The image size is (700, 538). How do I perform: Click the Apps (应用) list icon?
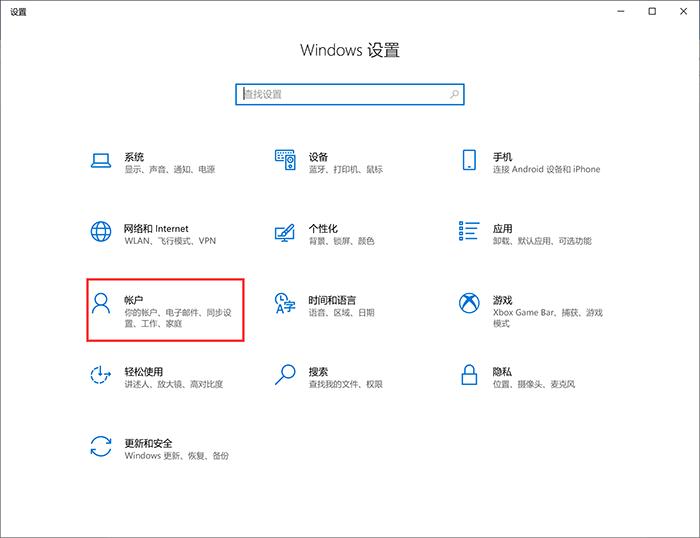pyautogui.click(x=469, y=231)
